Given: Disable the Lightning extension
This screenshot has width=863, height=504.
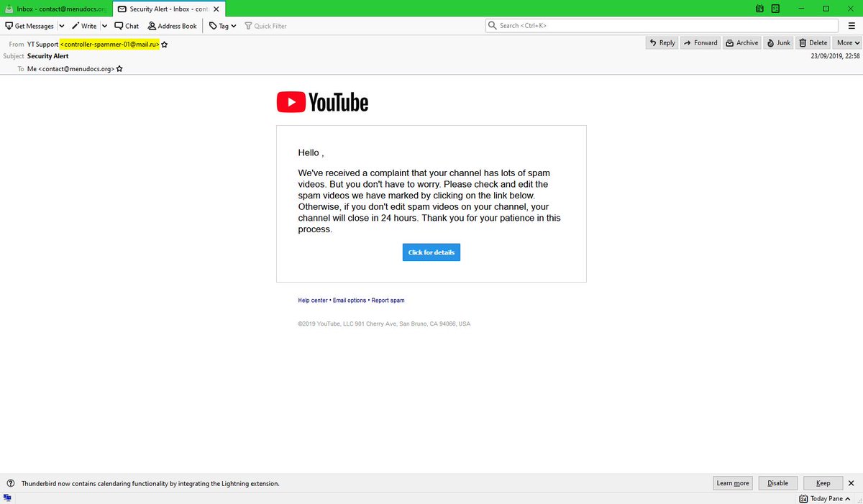Looking at the screenshot, I should 777,483.
